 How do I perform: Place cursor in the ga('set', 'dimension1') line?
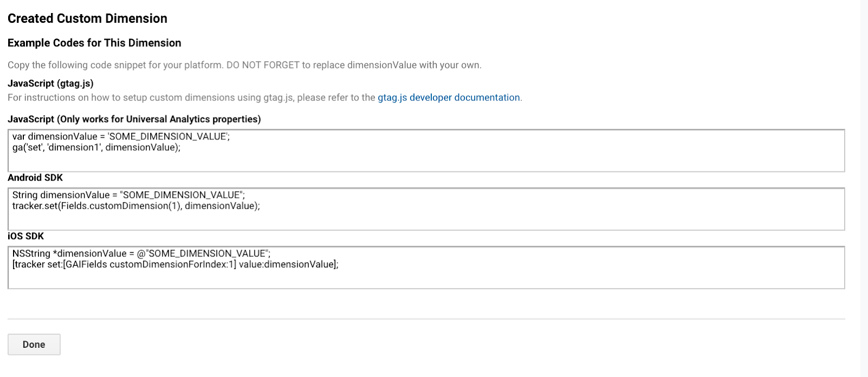coord(97,148)
